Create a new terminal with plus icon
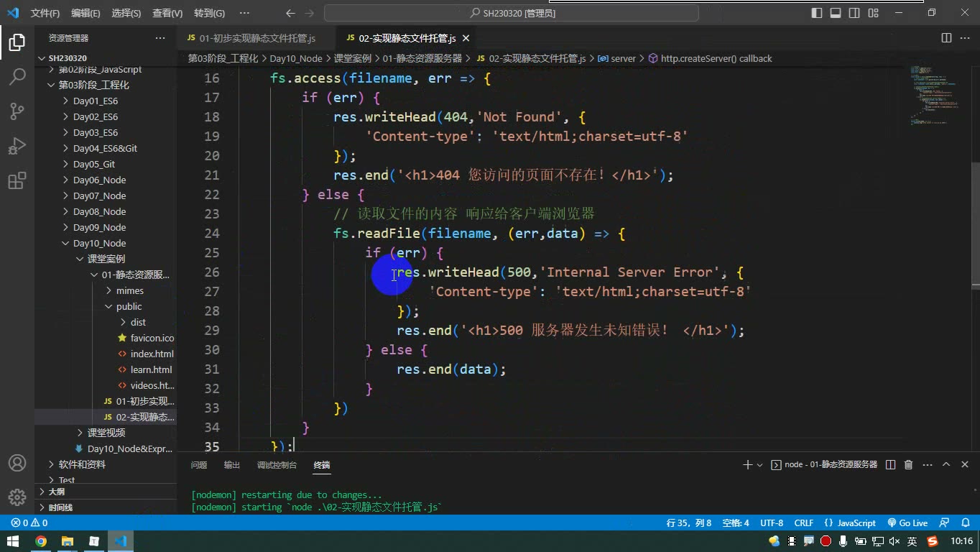This screenshot has width=980, height=552. pyautogui.click(x=747, y=465)
